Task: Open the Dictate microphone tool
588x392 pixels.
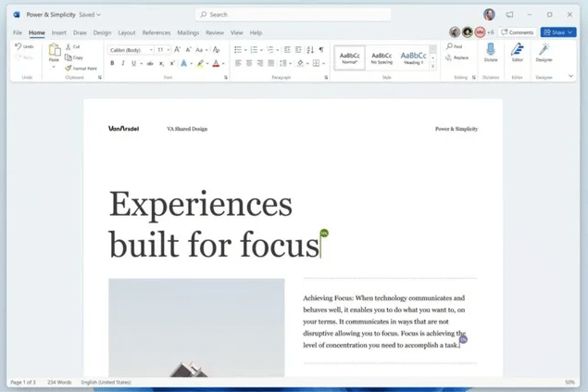Action: point(491,52)
